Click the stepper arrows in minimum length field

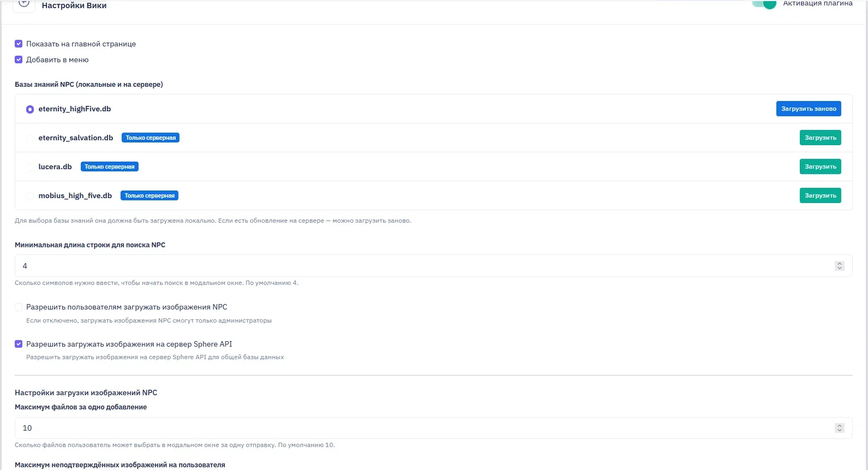point(840,266)
